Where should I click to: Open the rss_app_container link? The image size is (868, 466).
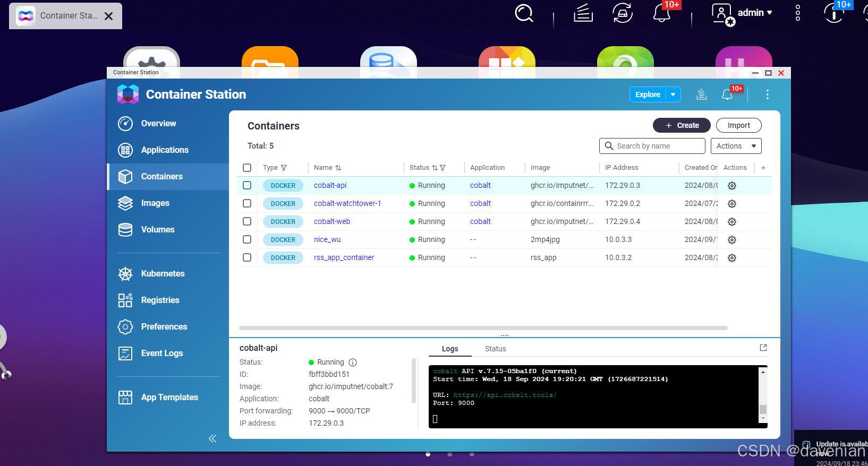(x=344, y=257)
